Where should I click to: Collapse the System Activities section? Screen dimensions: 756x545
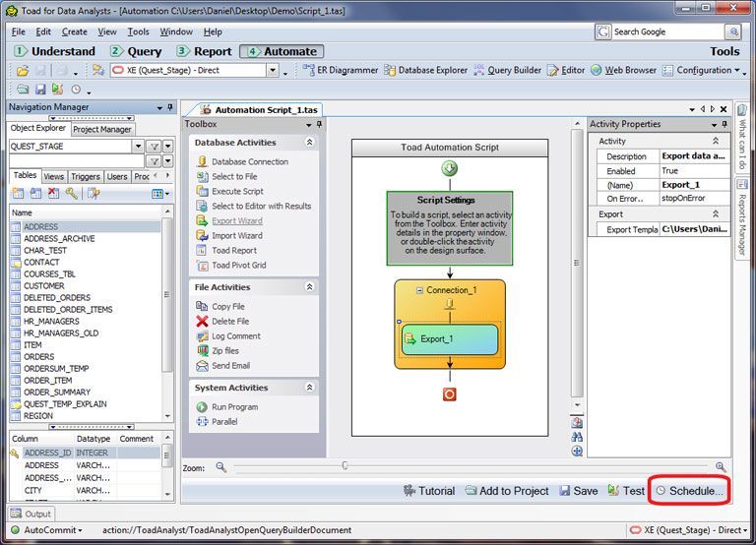point(309,388)
